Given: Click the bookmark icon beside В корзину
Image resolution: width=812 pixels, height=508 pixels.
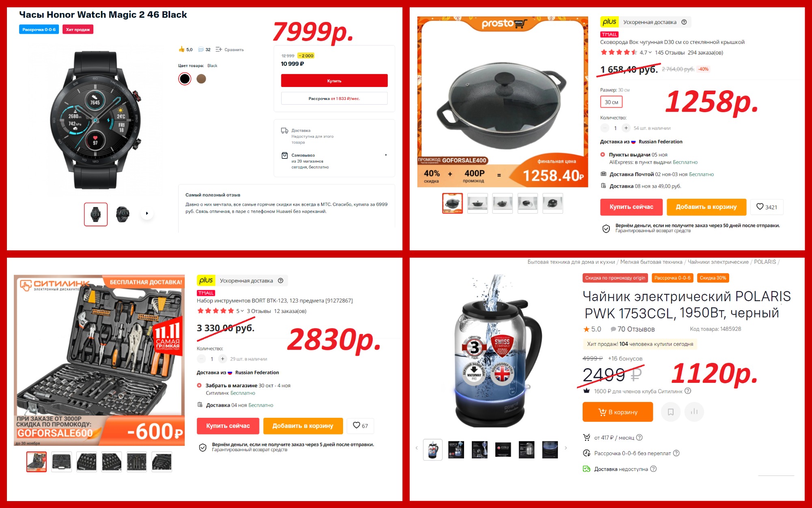Looking at the screenshot, I should (671, 412).
